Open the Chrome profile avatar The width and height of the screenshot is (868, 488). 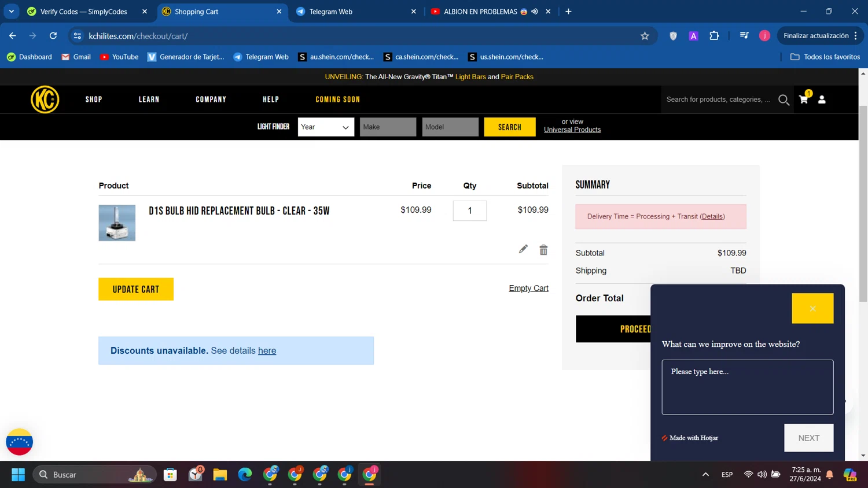[764, 36]
